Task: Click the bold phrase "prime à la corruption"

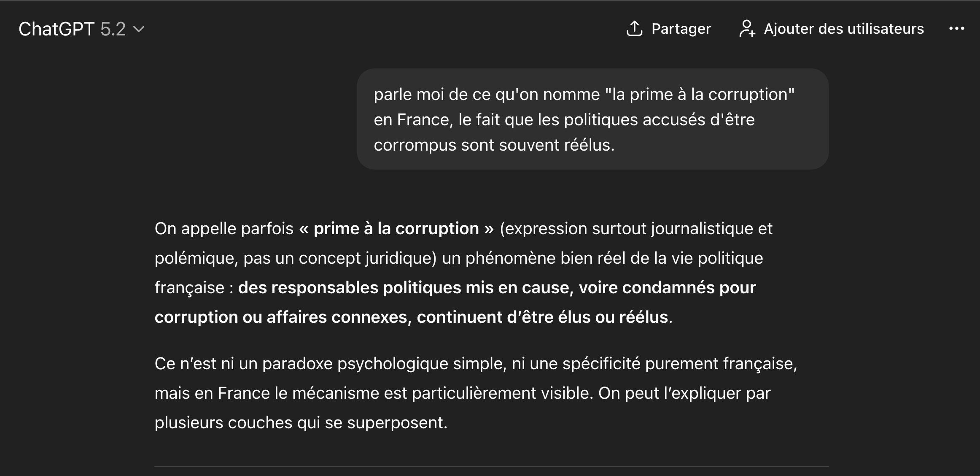Action: coord(396,228)
